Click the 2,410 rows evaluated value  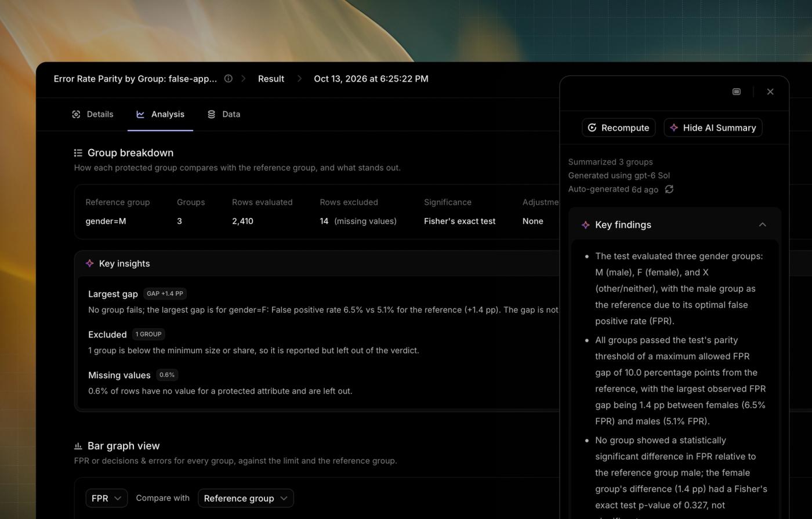[x=242, y=221]
